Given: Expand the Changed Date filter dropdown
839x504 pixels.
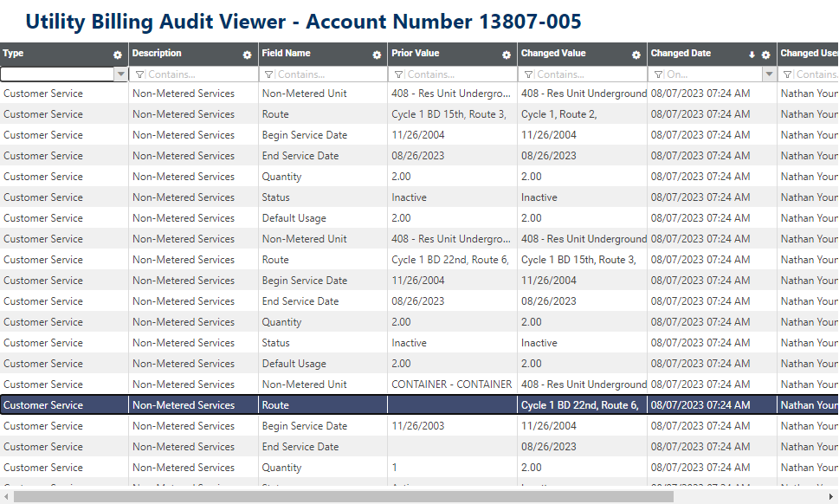Looking at the screenshot, I should point(770,74).
